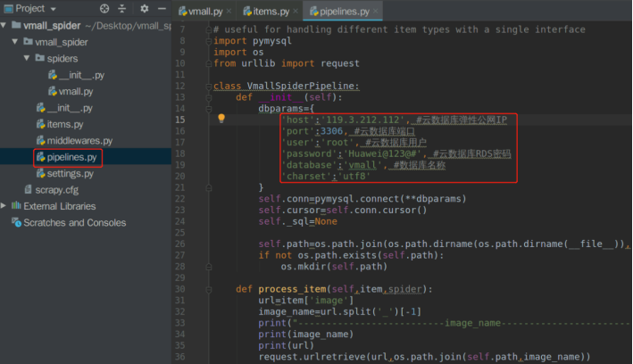Collapse the spiders folder

(27, 58)
